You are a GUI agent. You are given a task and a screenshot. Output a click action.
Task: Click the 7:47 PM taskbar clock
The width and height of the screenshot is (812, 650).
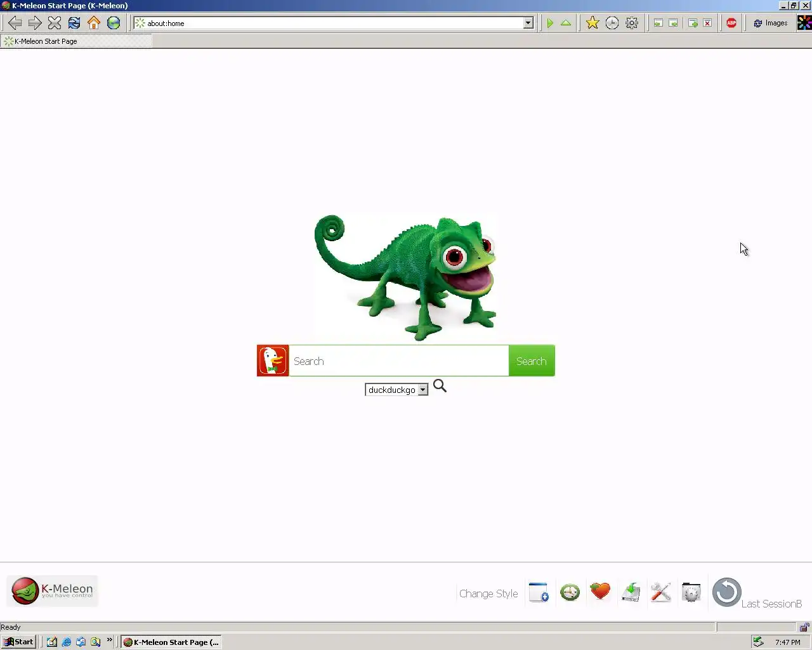pyautogui.click(x=788, y=642)
